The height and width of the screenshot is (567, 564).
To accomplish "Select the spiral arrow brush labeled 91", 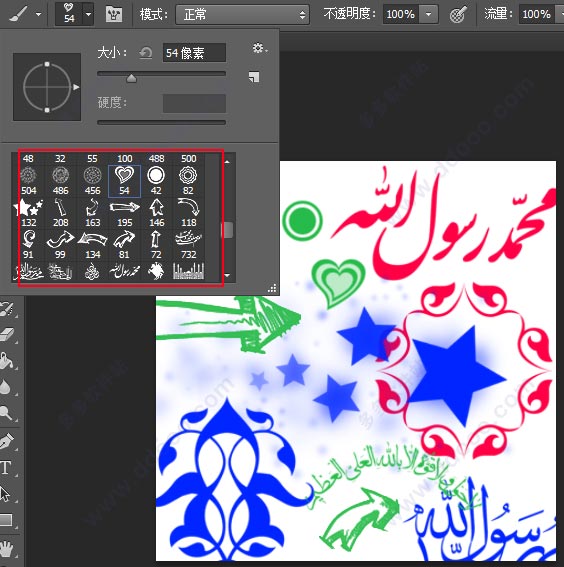I will 28,245.
